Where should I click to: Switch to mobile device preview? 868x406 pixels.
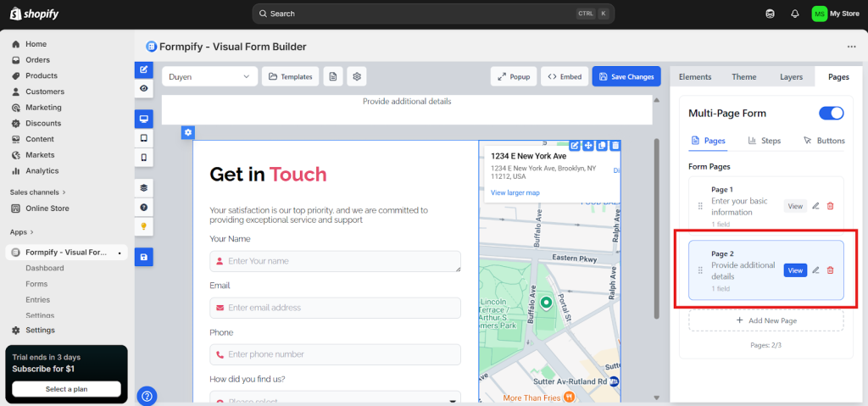(144, 158)
